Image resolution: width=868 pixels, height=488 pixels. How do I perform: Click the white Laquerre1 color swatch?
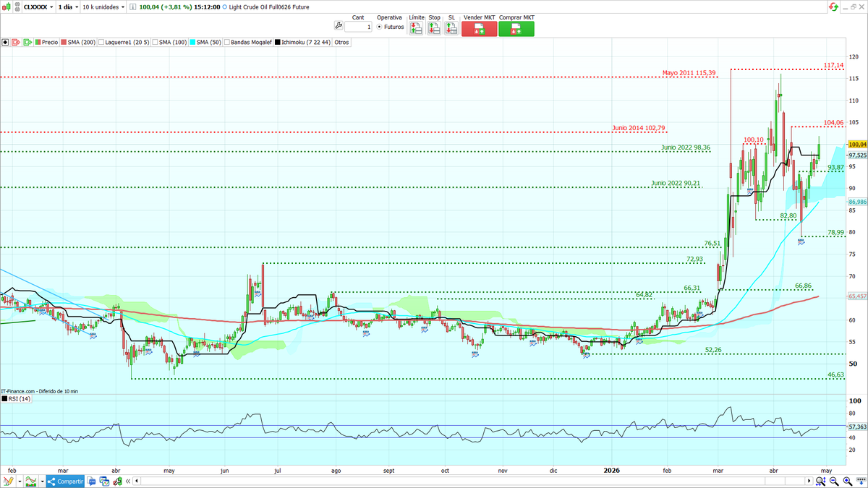click(x=101, y=42)
